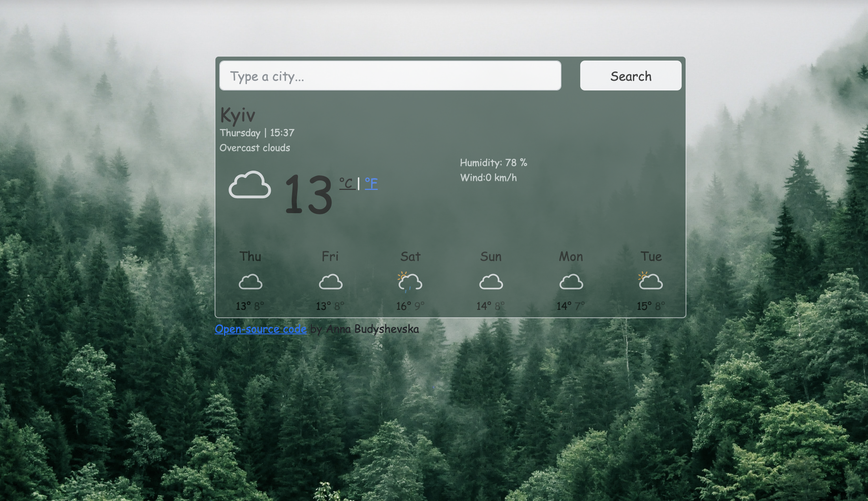Click the Search button
Image resolution: width=868 pixels, height=501 pixels.
point(631,76)
